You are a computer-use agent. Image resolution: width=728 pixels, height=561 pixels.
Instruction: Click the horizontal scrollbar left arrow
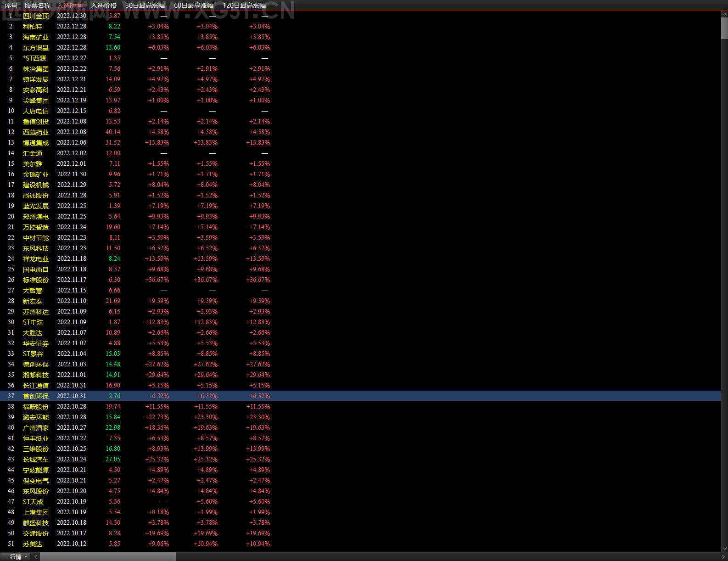[x=36, y=557]
